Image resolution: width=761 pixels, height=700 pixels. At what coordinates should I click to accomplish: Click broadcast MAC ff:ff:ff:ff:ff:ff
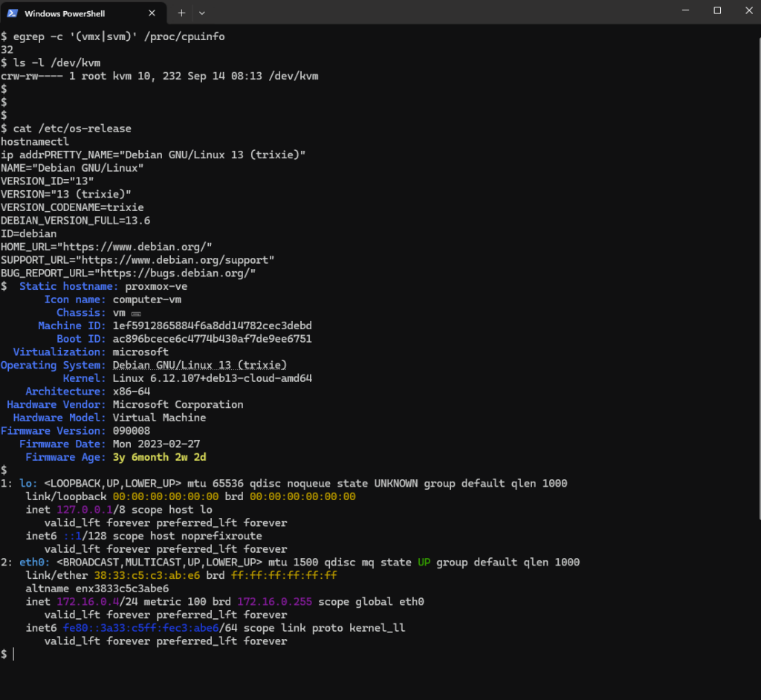[x=284, y=575]
